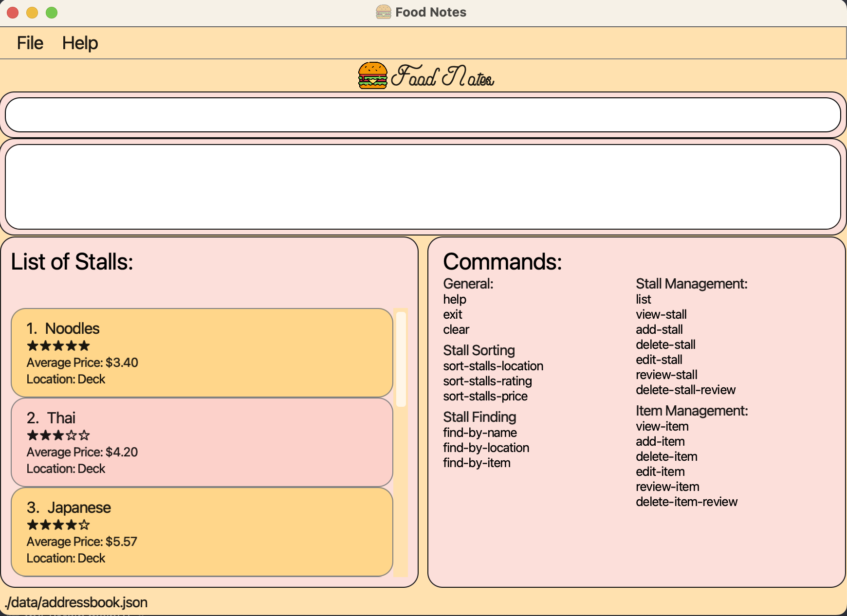The height and width of the screenshot is (616, 847).
Task: Click 'find-by-name' command text
Action: point(480,433)
